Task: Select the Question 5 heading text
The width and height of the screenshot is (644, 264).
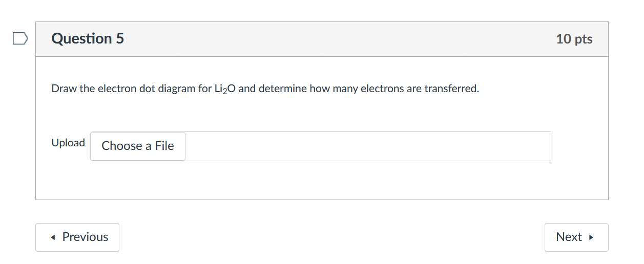Action: coord(88,39)
